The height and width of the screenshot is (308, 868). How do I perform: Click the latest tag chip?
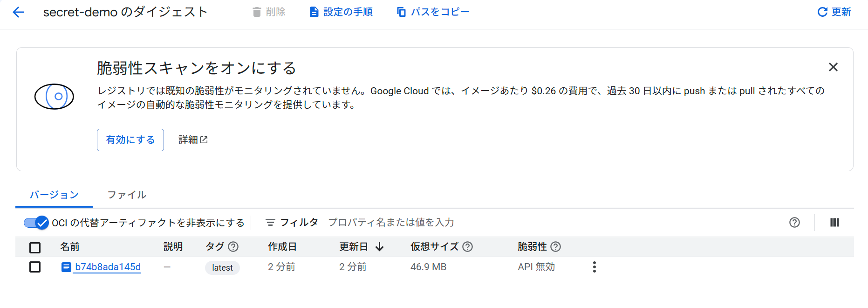(222, 268)
